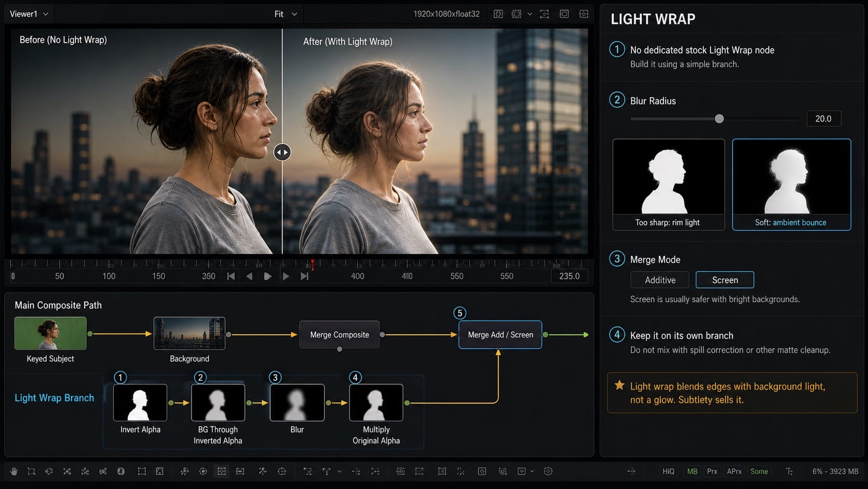
Task: Click the circular icon after the toolbar chevron
Action: [x=548, y=471]
